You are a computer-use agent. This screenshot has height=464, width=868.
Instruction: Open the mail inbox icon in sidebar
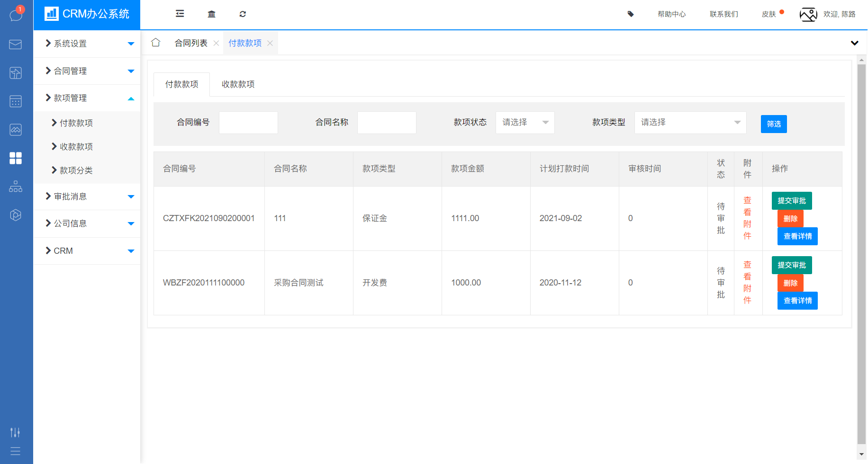tap(16, 45)
